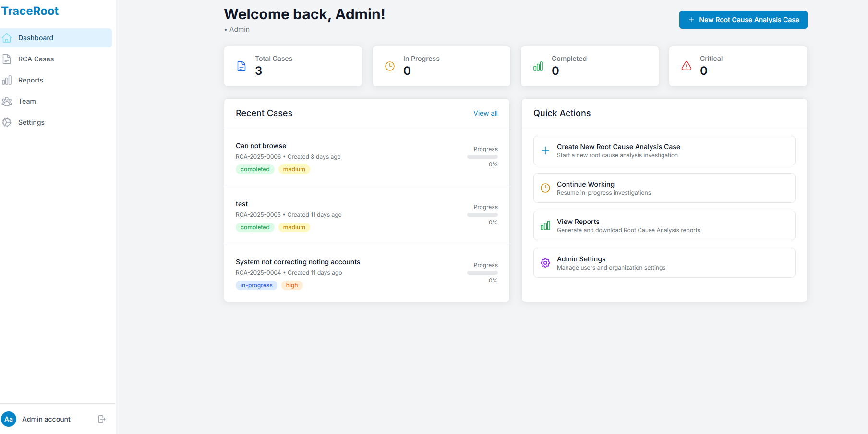868x434 pixels.
Task: Click the logout icon beside Admin account
Action: tap(102, 419)
